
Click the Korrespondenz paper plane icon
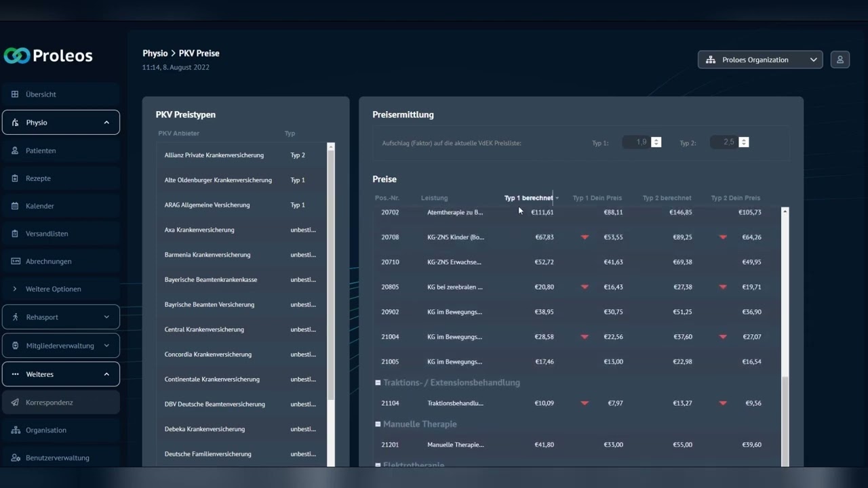click(15, 403)
